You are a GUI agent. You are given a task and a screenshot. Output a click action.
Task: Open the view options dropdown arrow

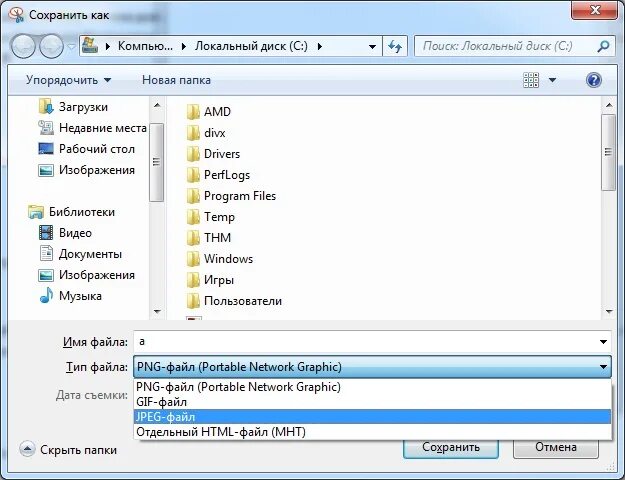[x=552, y=80]
